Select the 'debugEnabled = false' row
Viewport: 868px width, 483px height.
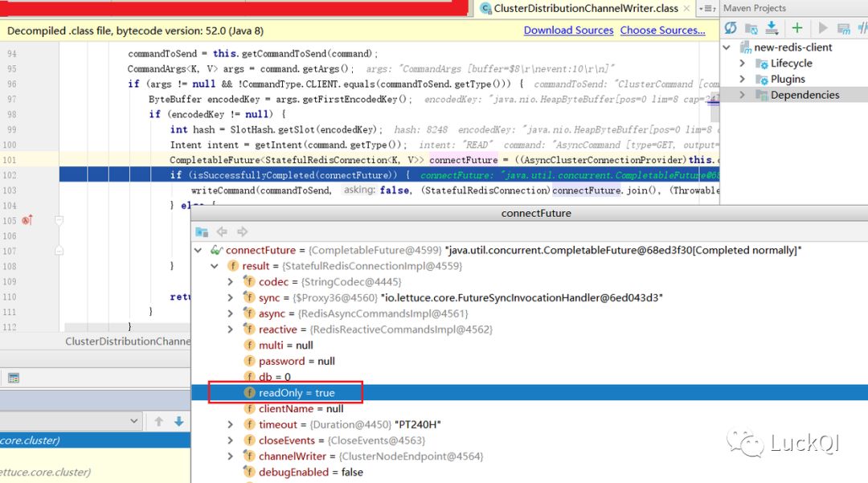(x=529, y=473)
